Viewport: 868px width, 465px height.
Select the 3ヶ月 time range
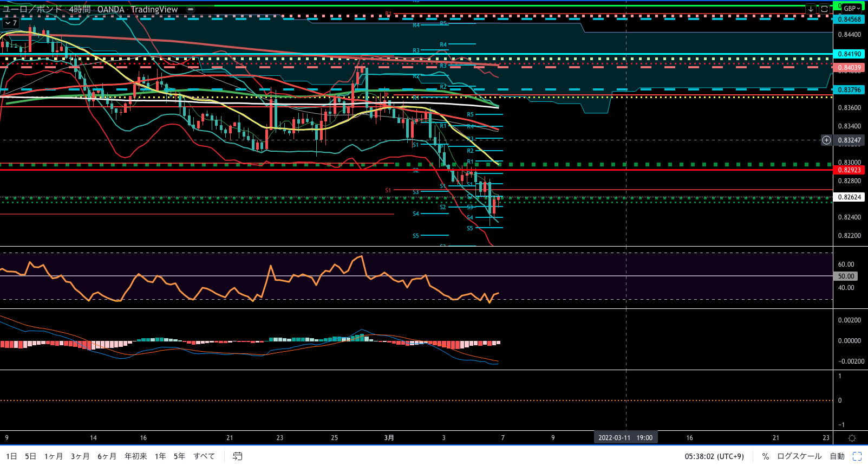click(80, 456)
